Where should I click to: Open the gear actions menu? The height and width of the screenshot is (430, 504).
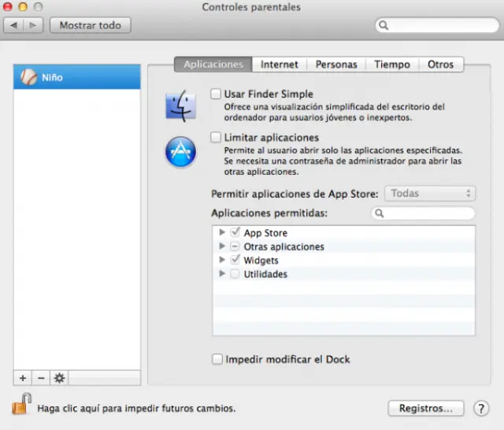(59, 378)
